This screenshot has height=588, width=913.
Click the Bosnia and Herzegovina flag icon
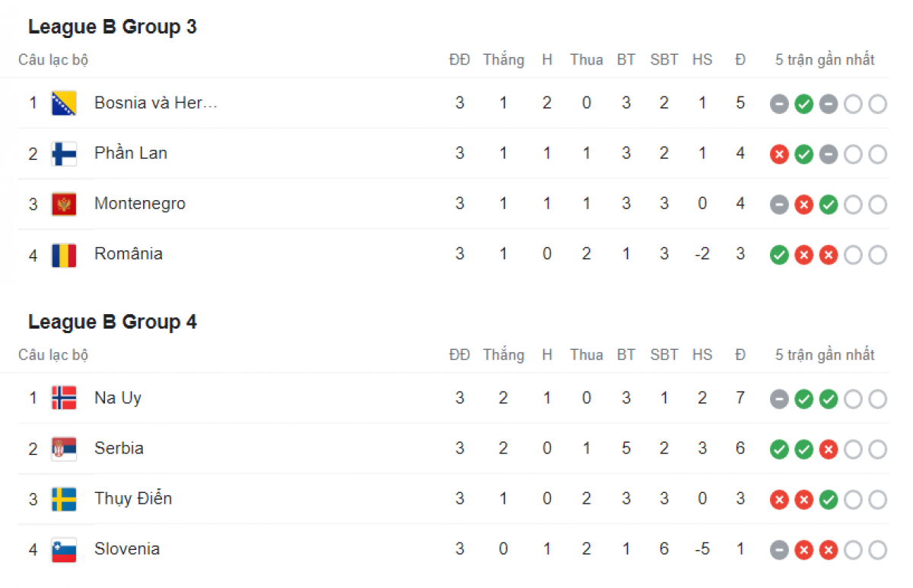(x=64, y=103)
